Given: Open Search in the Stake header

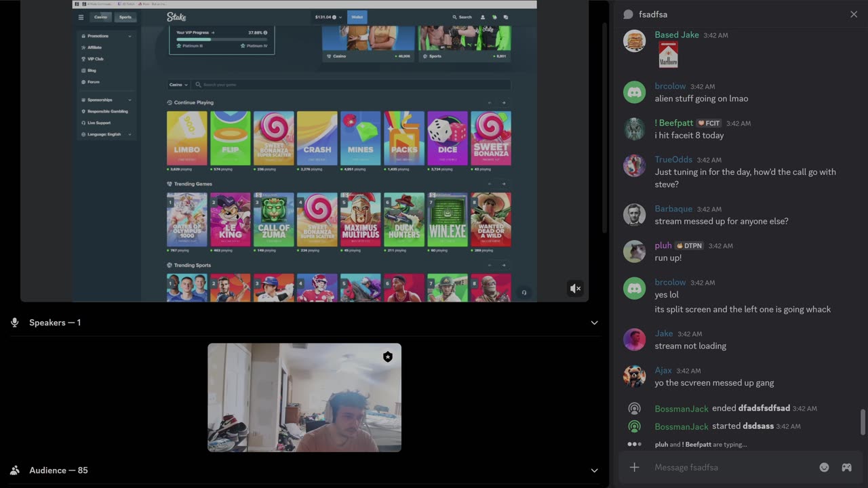Looking at the screenshot, I should click(x=462, y=17).
